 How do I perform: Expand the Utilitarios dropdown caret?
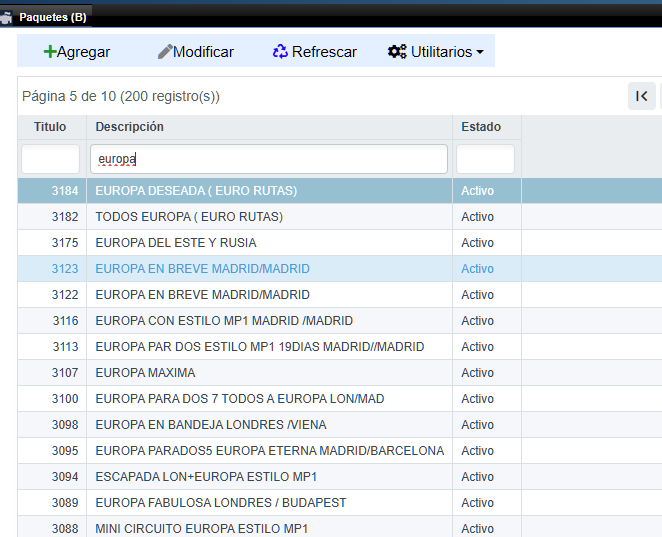point(480,53)
